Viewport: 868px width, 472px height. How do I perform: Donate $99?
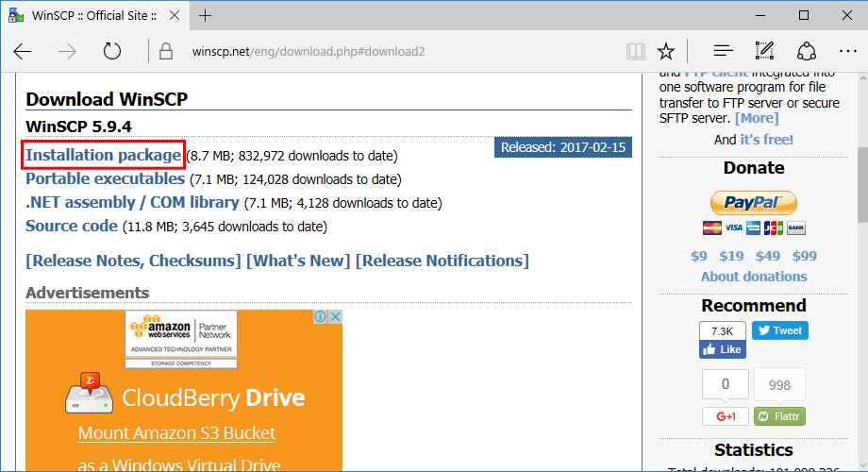pyautogui.click(x=805, y=256)
